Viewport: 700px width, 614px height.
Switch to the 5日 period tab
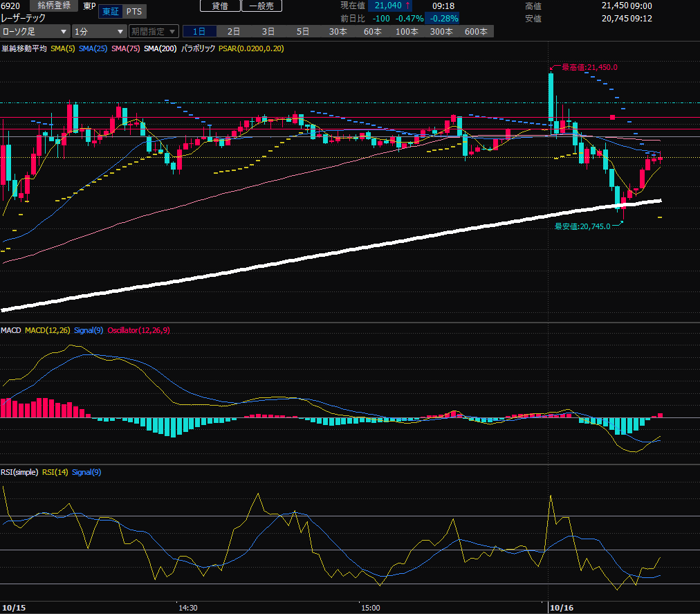303,32
